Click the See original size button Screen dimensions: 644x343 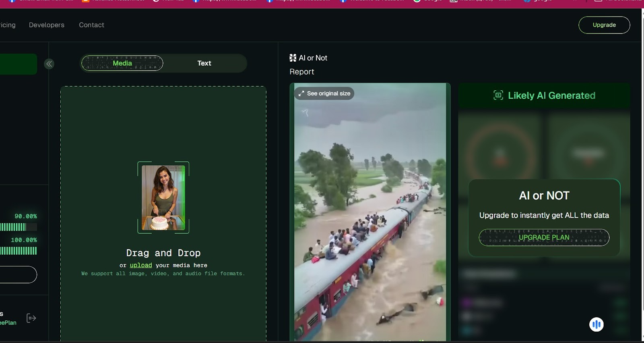coord(324,94)
